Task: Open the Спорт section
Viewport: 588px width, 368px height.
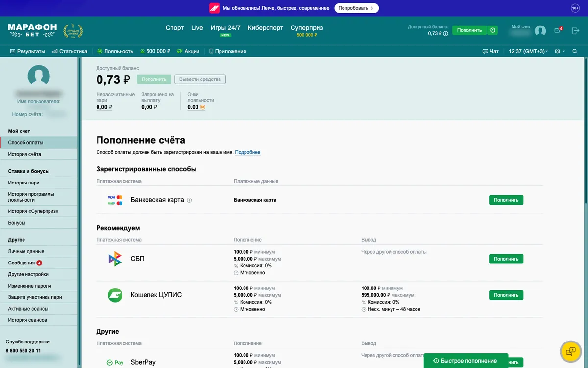Action: pyautogui.click(x=174, y=28)
